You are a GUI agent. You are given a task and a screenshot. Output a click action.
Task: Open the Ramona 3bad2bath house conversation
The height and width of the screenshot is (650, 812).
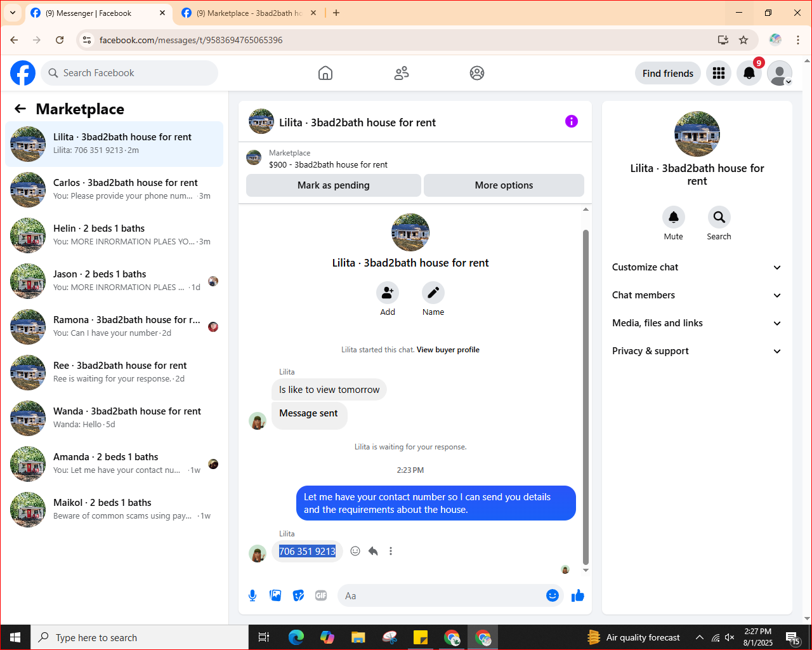click(x=114, y=327)
